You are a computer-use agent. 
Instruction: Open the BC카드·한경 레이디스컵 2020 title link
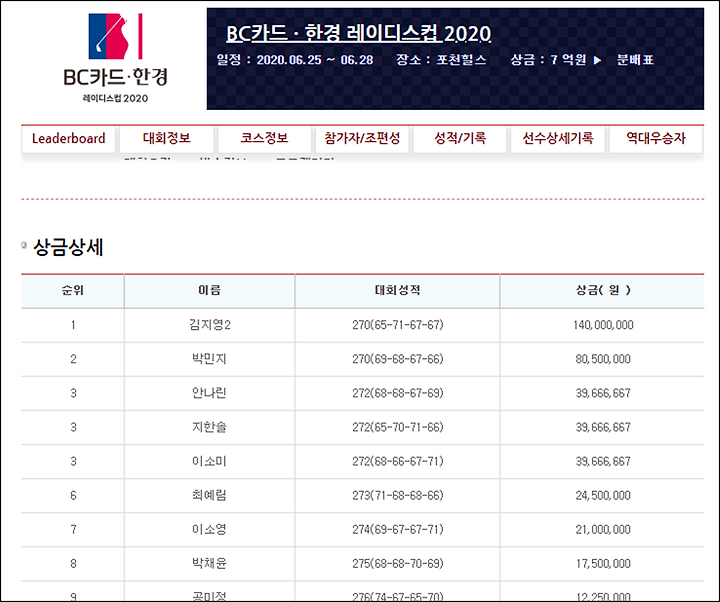[359, 33]
